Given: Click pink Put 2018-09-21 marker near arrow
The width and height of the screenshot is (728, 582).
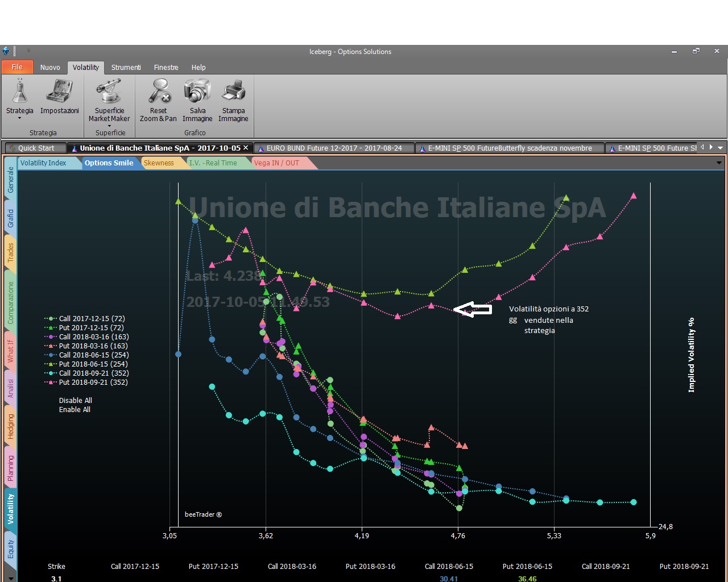Looking at the screenshot, I should click(x=465, y=313).
